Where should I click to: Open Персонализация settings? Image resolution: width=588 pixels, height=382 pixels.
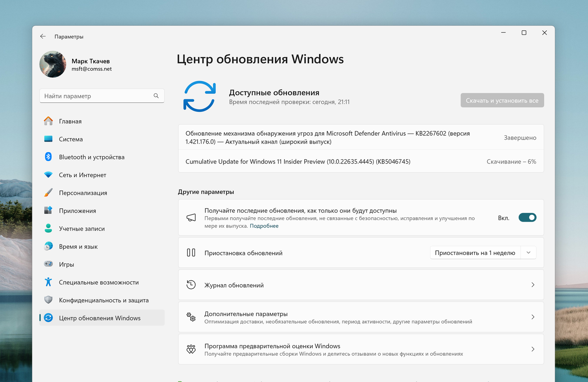(102, 193)
